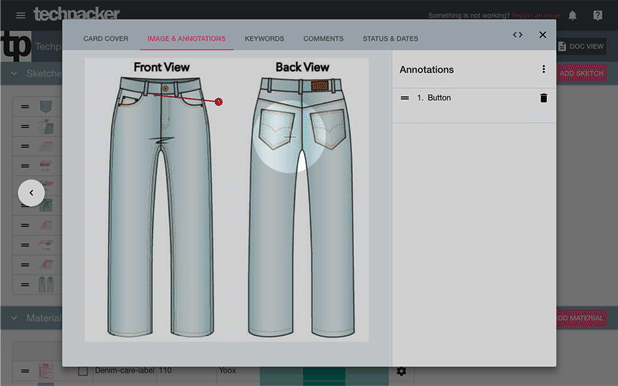Open Annotations three-dot menu
The image size is (618, 386).
coord(544,69)
